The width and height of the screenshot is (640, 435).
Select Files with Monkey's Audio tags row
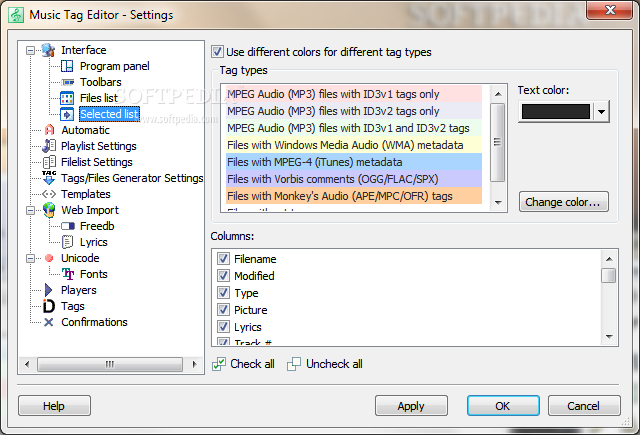353,196
